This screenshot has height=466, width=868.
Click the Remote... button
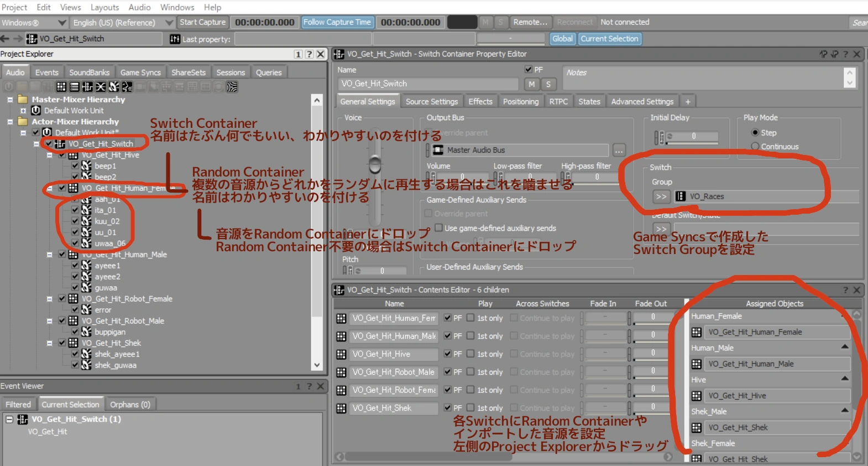tap(530, 22)
